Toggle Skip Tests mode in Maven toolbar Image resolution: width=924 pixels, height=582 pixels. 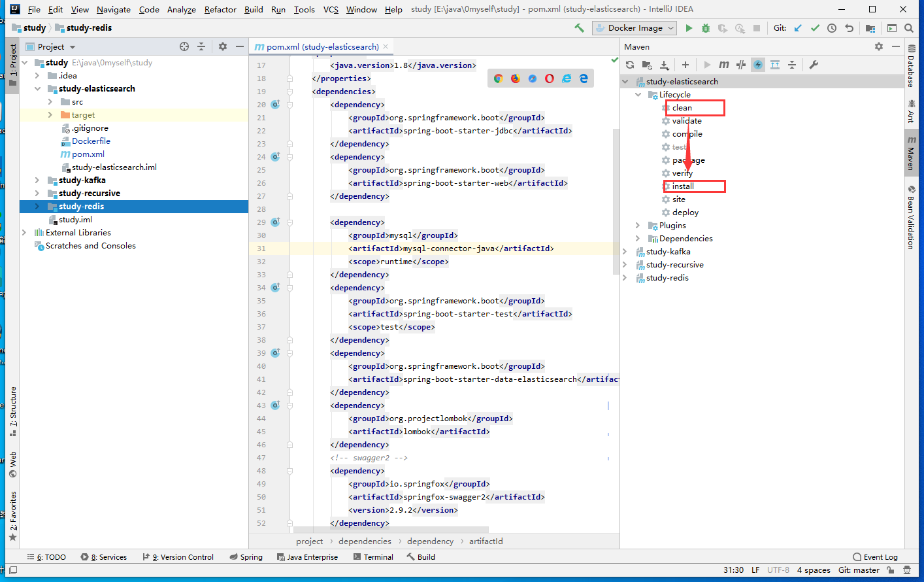[x=758, y=65]
